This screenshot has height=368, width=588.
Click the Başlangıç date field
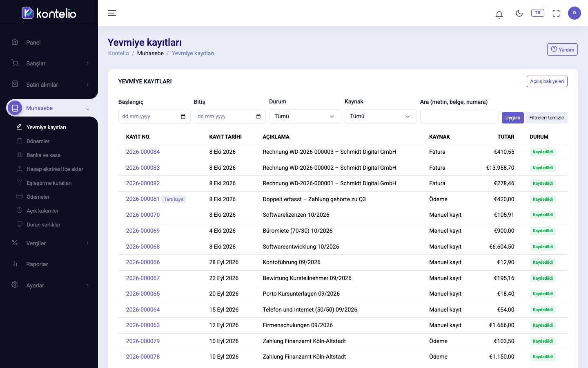pos(154,117)
